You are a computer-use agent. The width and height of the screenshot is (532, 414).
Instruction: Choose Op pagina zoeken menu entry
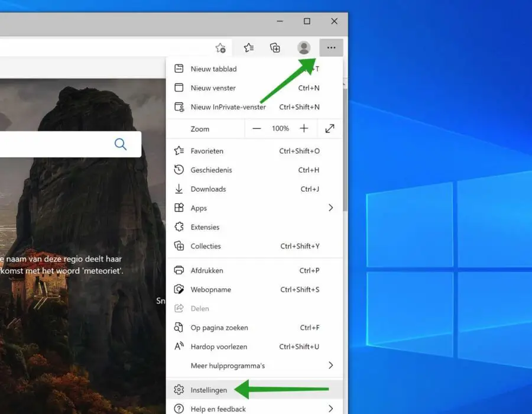point(254,327)
